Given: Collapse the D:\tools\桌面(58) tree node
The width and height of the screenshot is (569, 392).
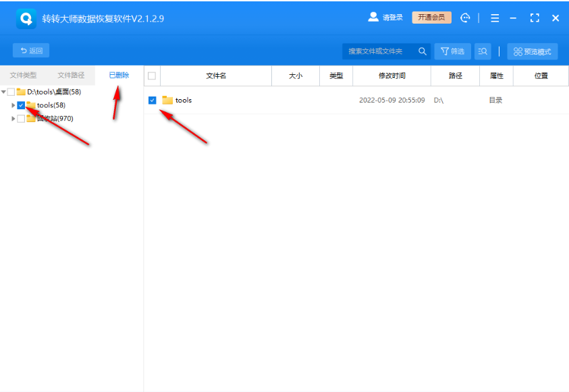Looking at the screenshot, I should click(3, 92).
